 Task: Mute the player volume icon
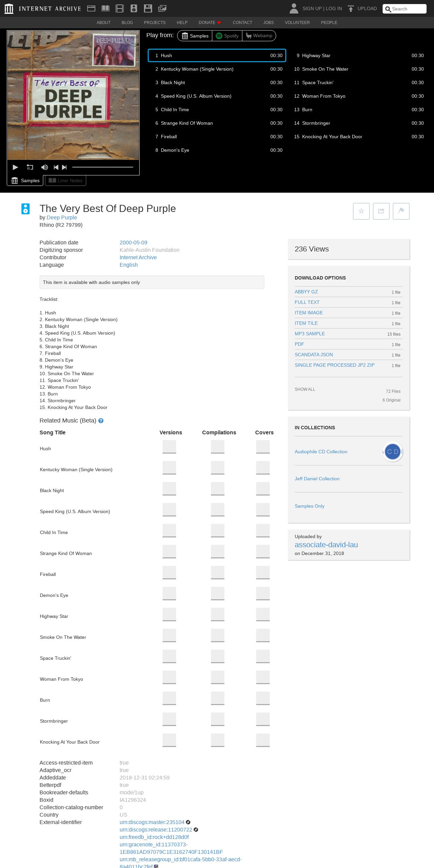[x=44, y=167]
